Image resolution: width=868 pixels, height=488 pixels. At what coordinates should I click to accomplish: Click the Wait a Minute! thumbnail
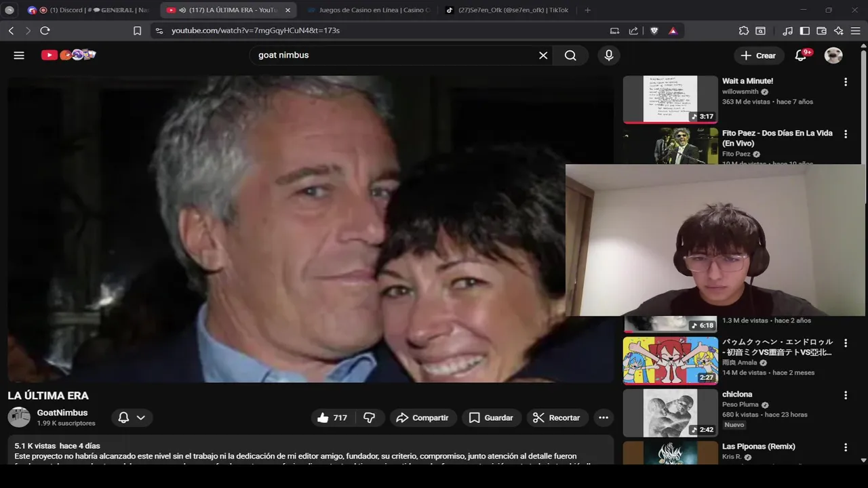coord(670,100)
